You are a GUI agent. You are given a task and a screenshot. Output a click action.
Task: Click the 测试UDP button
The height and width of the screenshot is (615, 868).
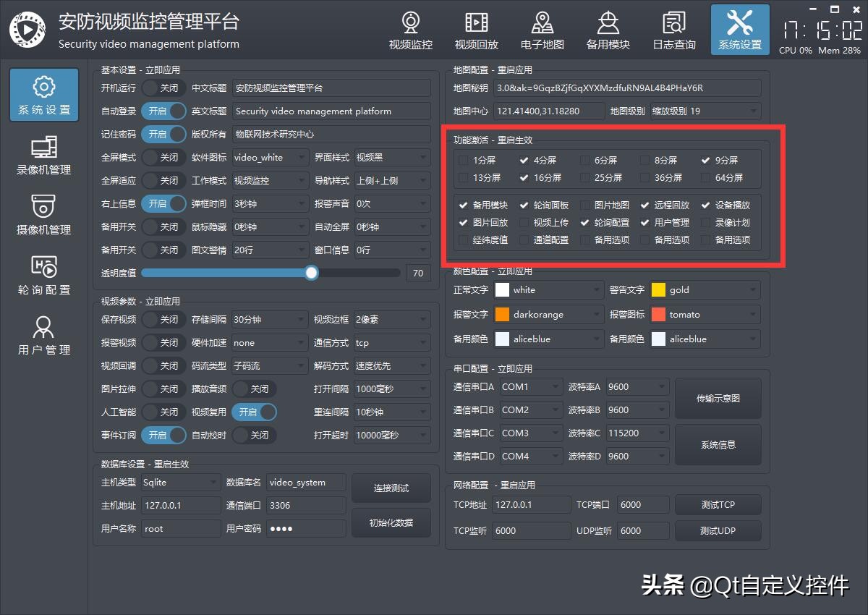[718, 530]
